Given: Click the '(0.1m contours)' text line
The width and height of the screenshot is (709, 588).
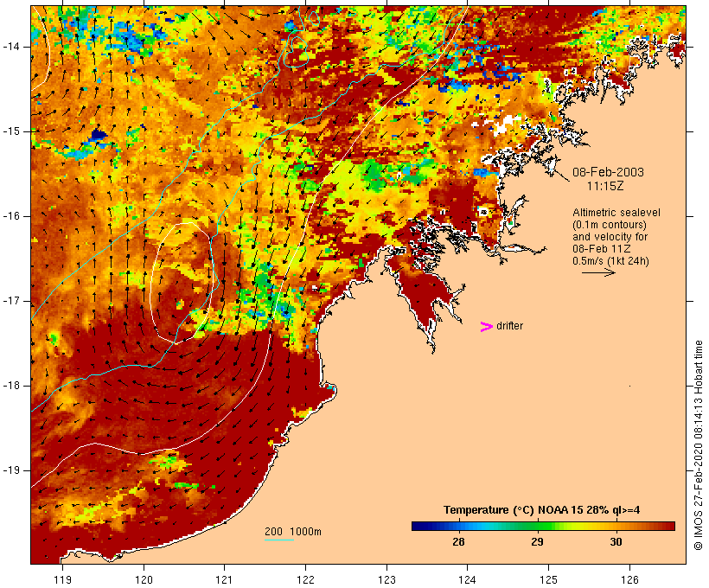Looking at the screenshot, I should point(610,225).
